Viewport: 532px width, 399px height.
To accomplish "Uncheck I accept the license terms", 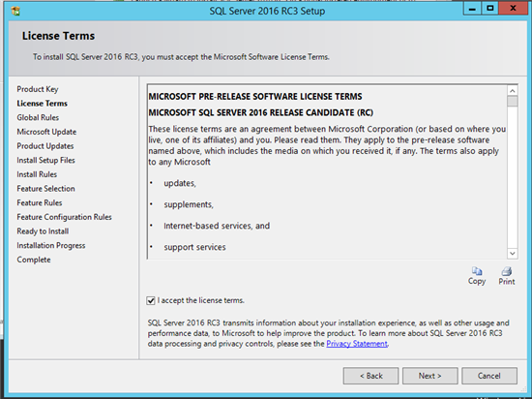I will tap(151, 300).
